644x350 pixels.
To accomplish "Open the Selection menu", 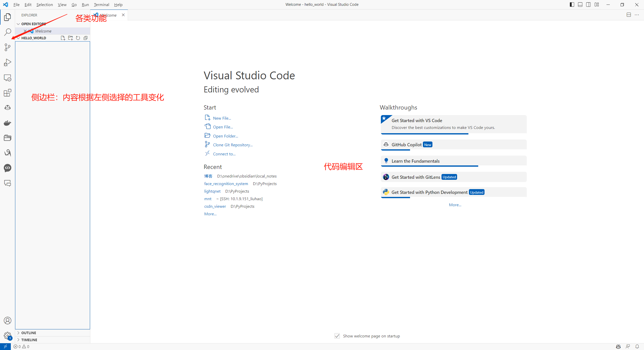I will tap(45, 5).
